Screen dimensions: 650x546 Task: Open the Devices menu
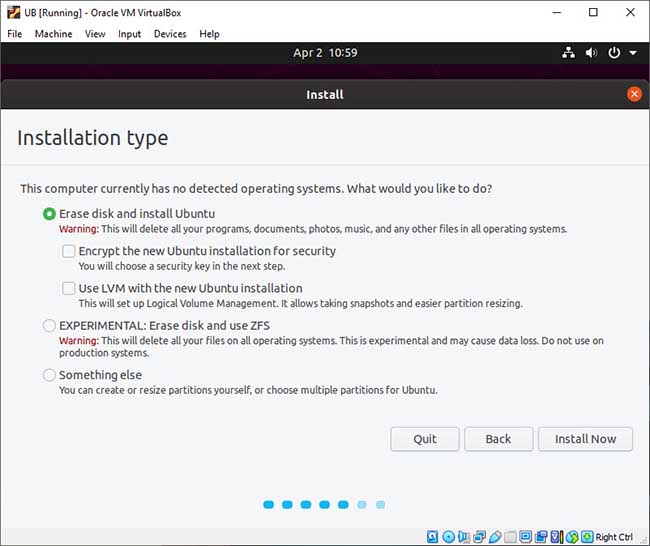point(170,34)
